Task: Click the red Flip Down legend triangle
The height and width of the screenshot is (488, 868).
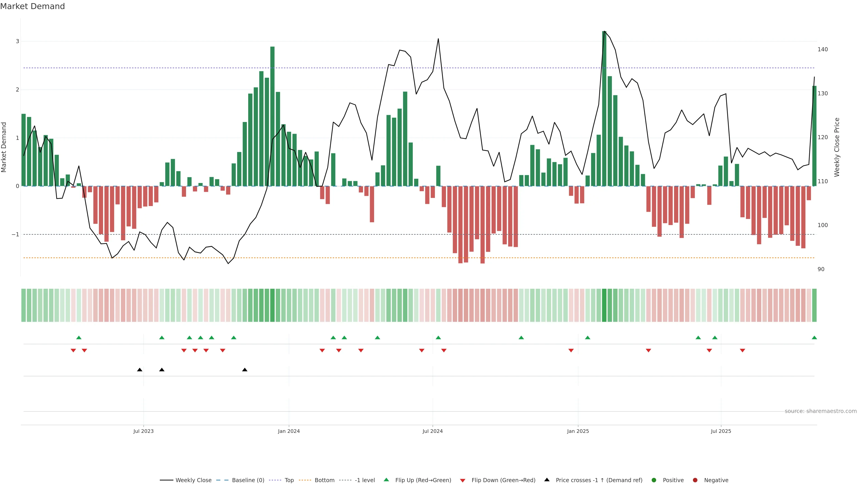Action: (463, 481)
